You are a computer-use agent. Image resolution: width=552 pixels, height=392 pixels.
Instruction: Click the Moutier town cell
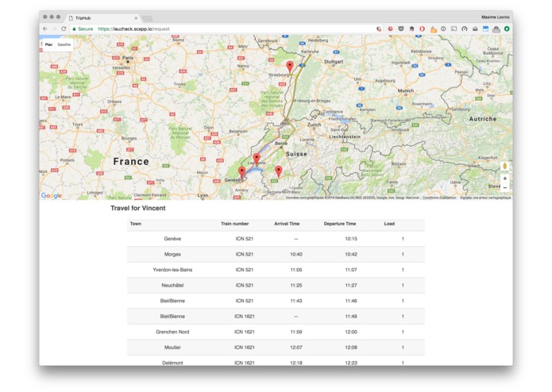[172, 347]
